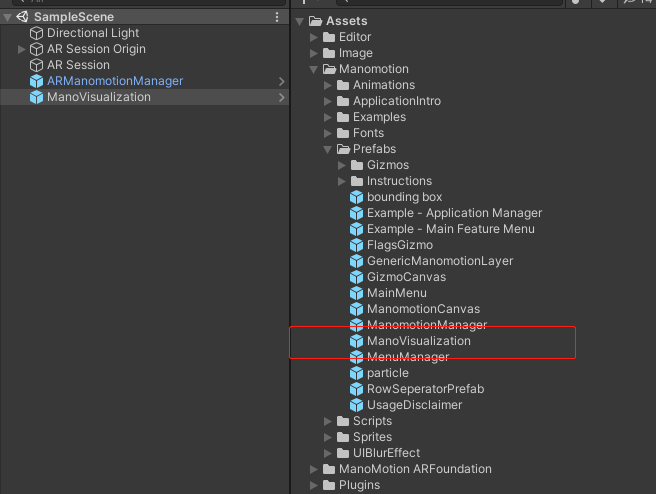Click the GizmoCanvas prefab icon
This screenshot has width=656, height=494.
click(356, 277)
